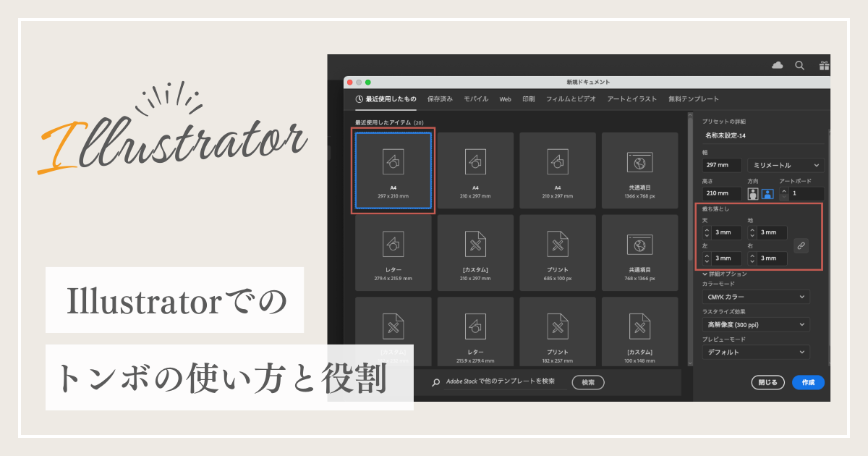Viewport: 868px width, 456px height.
Task: Open the デフォルト preview mode dropdown
Action: tap(756, 352)
